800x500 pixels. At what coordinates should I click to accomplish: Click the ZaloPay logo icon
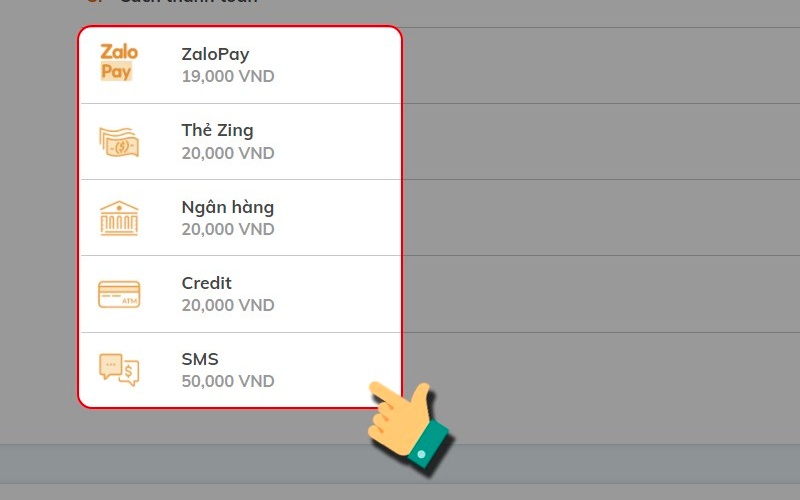pos(119,62)
